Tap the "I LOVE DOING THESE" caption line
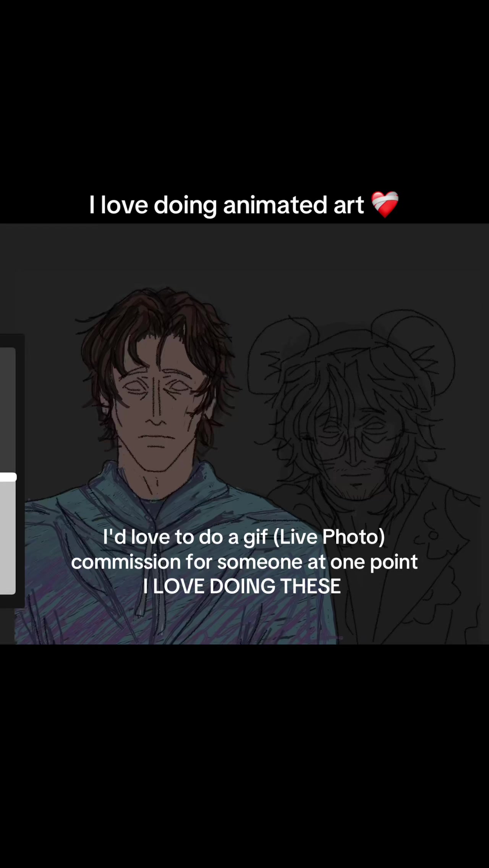The image size is (489, 868). (x=242, y=586)
